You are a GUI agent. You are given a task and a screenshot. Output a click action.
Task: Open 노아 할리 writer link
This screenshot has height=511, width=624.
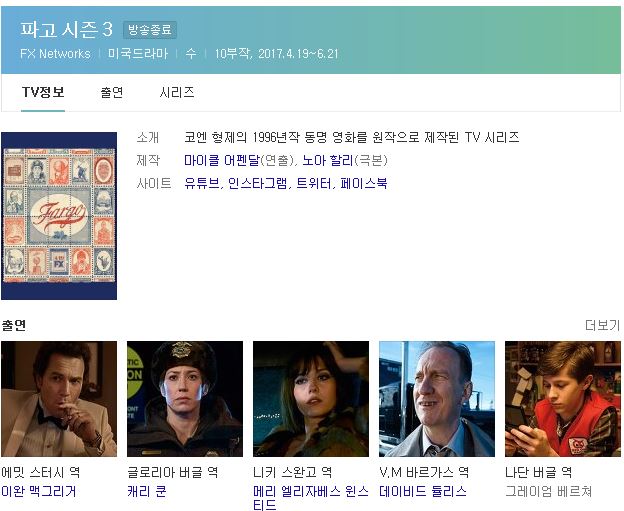[327, 160]
